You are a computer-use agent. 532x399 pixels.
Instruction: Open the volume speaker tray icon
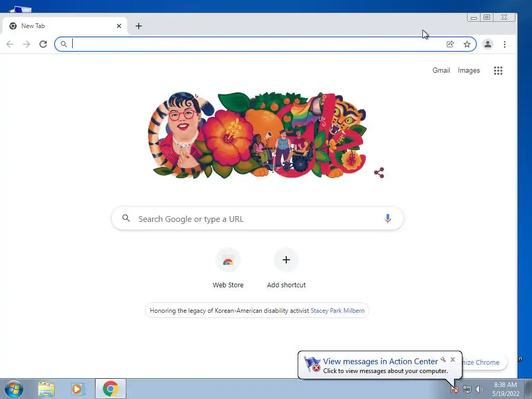[x=480, y=390]
